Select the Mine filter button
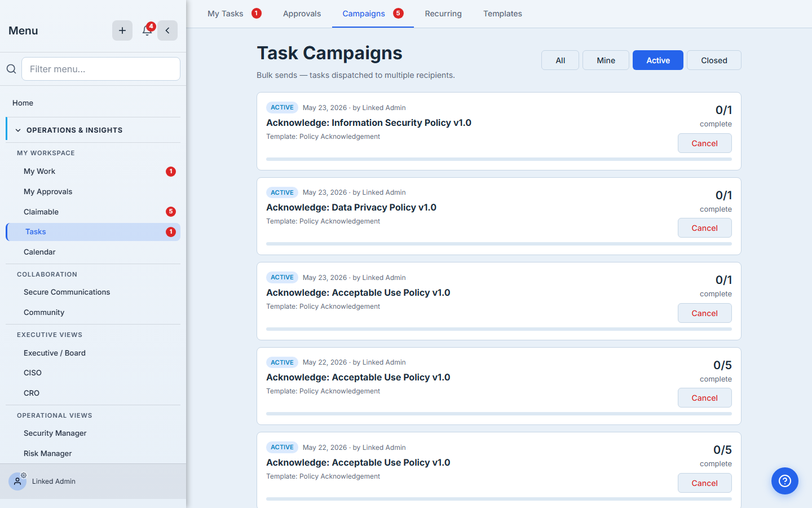The height and width of the screenshot is (508, 812). coord(606,60)
